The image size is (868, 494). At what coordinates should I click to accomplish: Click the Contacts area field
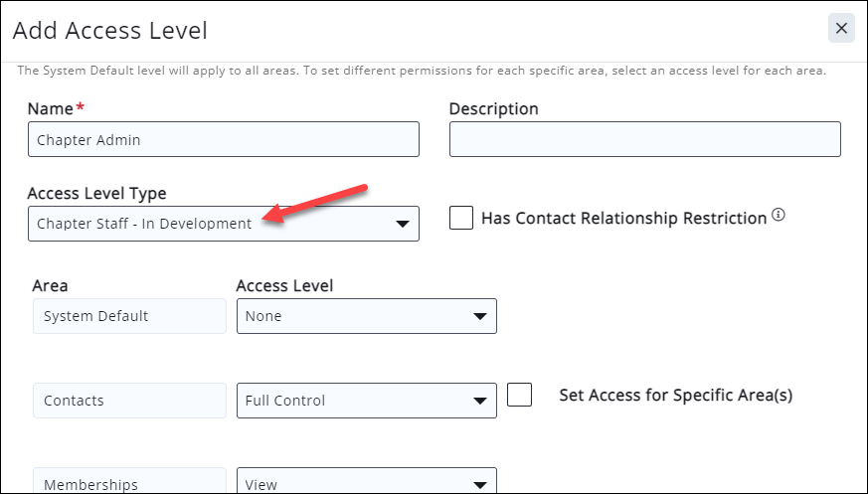[129, 401]
